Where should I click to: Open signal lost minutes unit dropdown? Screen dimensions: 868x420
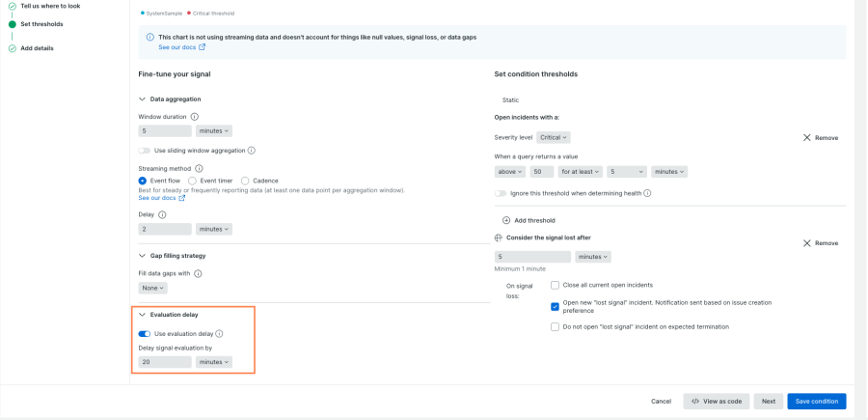pyautogui.click(x=593, y=257)
